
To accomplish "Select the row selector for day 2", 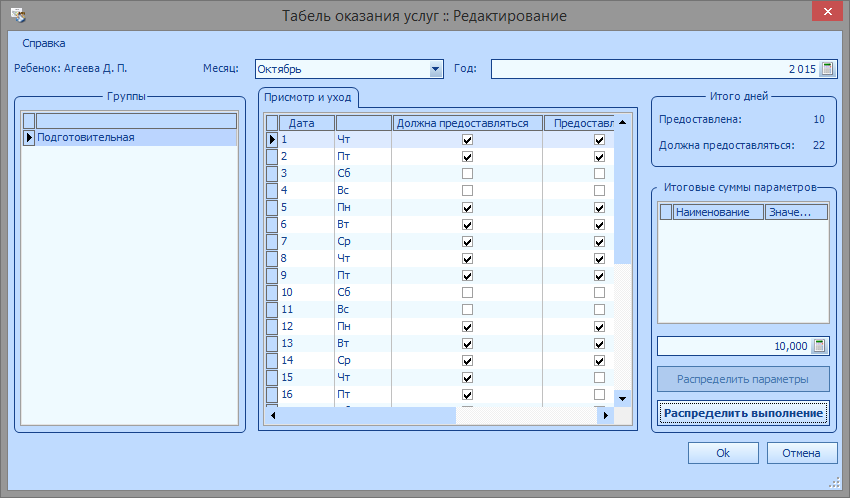I will tap(272, 157).
